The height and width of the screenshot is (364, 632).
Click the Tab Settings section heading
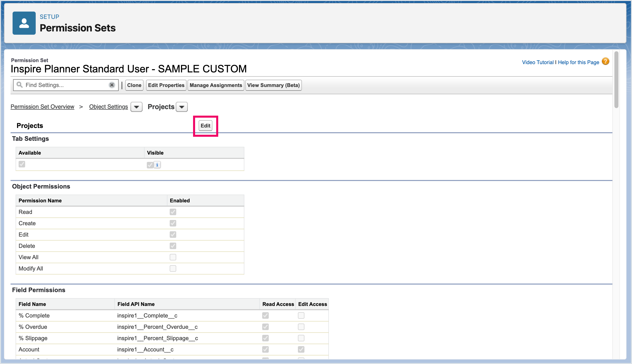(30, 139)
